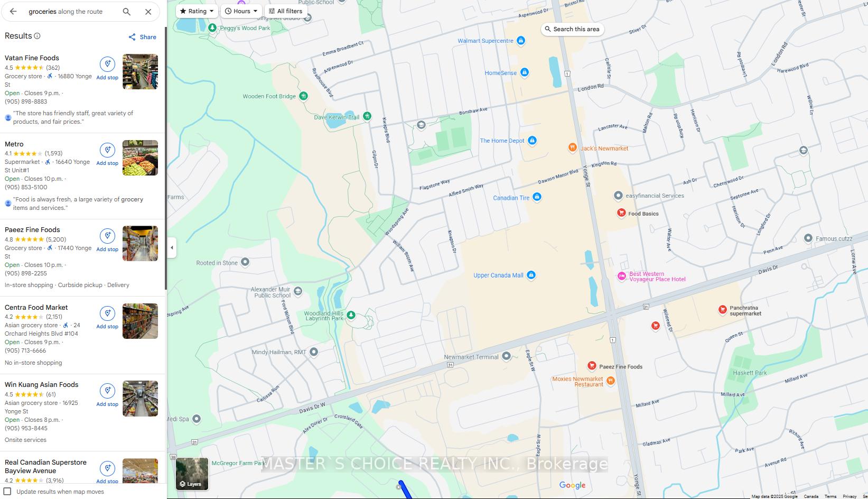This screenshot has width=868, height=499.
Task: Select the Wooden Foot Bridge pin
Action: pyautogui.click(x=303, y=96)
